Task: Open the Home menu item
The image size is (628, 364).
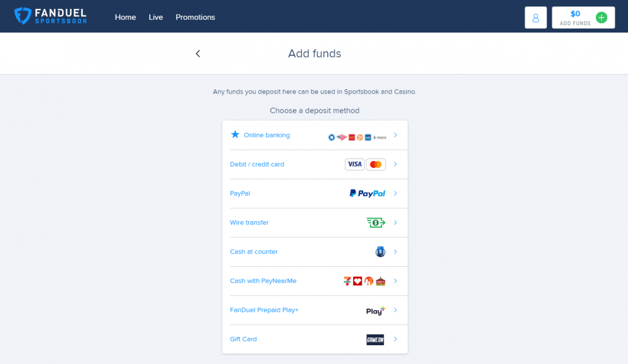Action: (x=125, y=17)
